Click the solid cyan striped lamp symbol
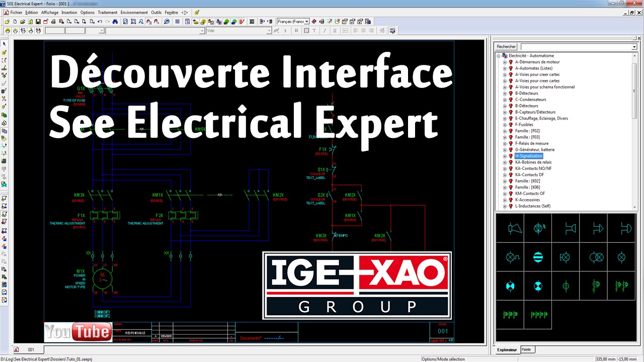This screenshot has height=362, width=644. [538, 257]
